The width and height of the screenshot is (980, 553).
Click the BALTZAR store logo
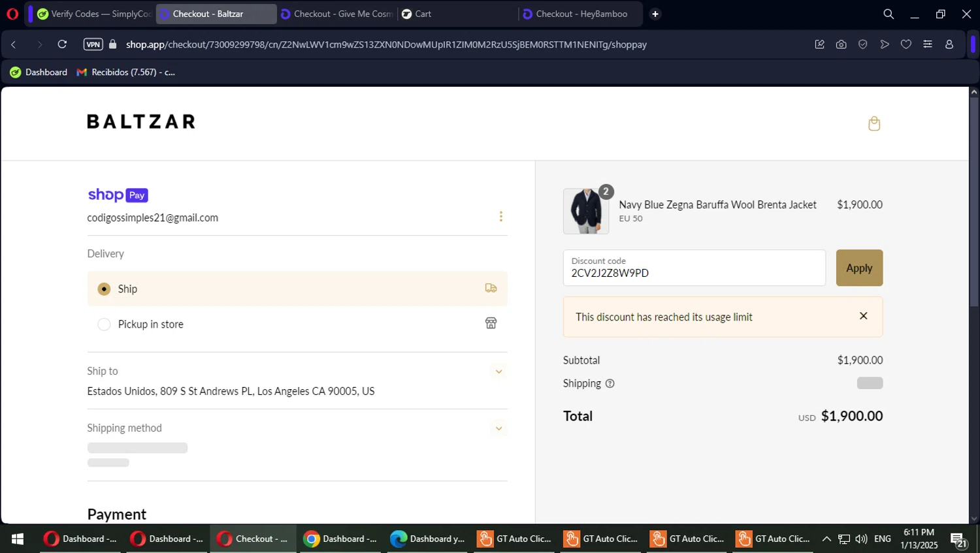[x=141, y=121]
